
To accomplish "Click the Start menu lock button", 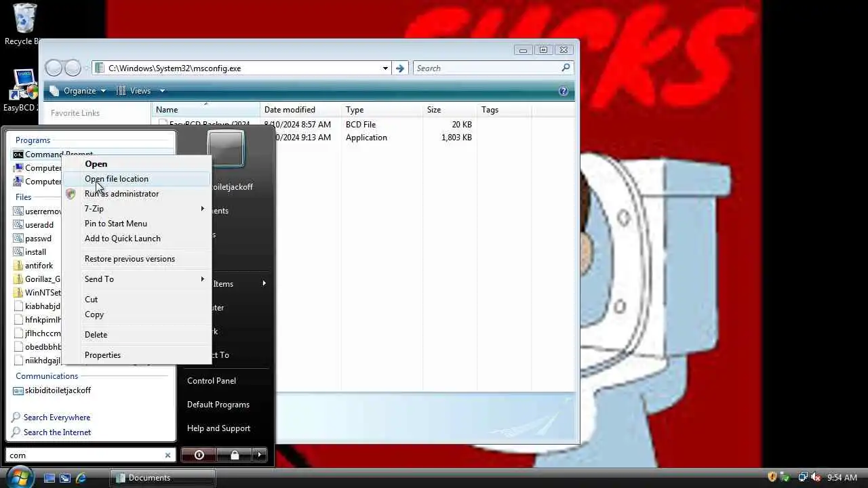I will point(235,455).
